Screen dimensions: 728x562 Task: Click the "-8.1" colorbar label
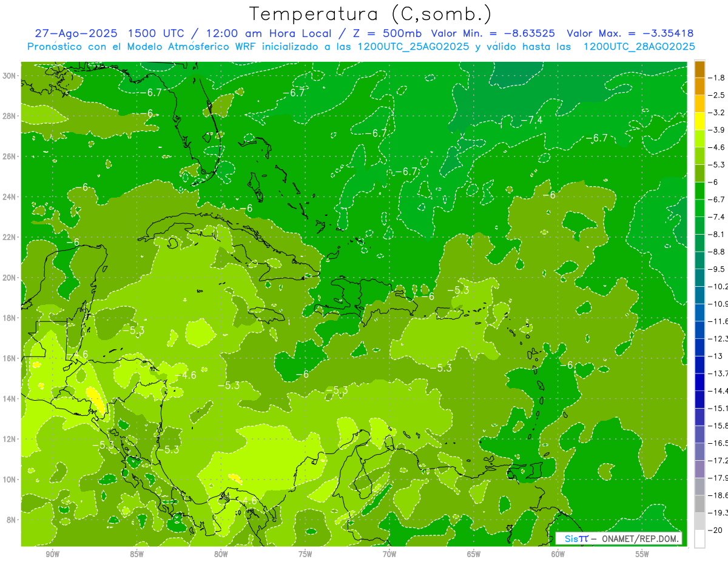pos(718,234)
